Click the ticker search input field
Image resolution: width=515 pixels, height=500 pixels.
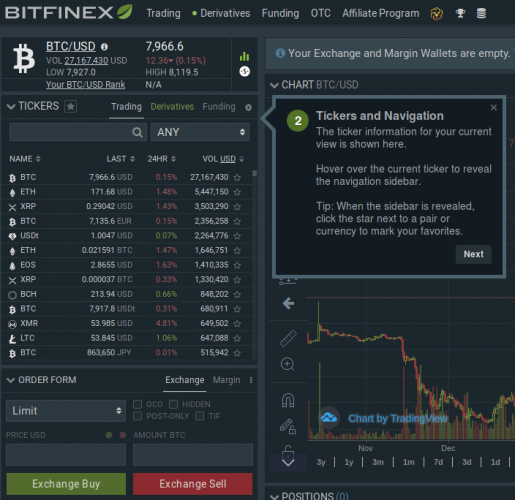[x=78, y=132]
